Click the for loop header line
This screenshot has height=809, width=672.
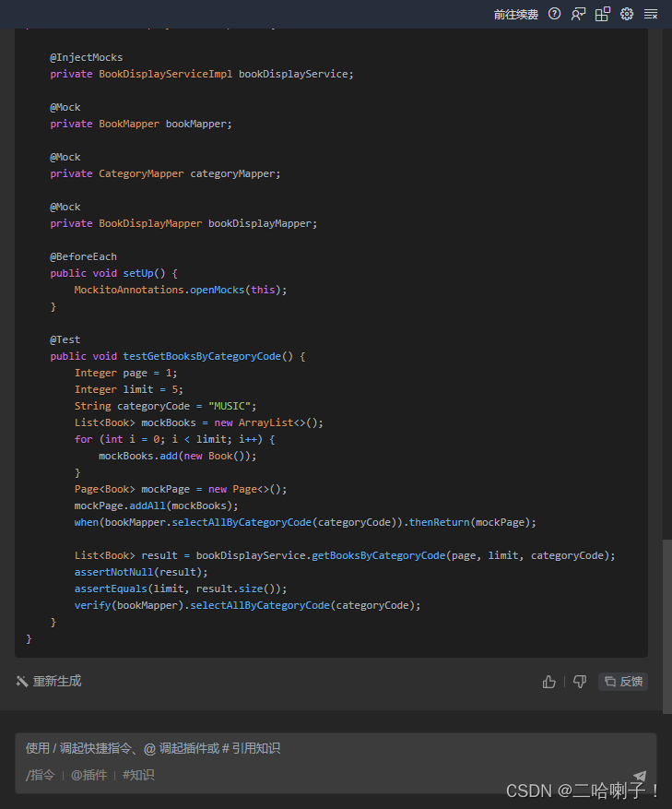pyautogui.click(x=174, y=440)
